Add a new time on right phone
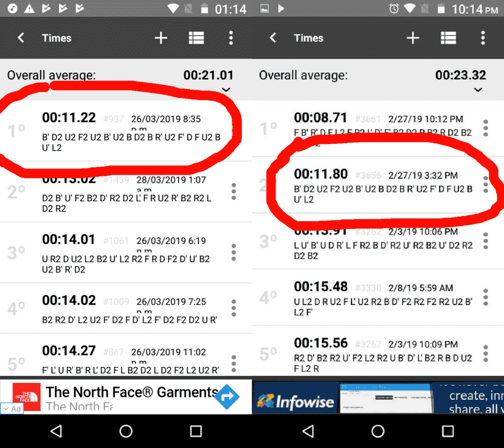Viewport: 504px width, 448px height. pyautogui.click(x=413, y=38)
